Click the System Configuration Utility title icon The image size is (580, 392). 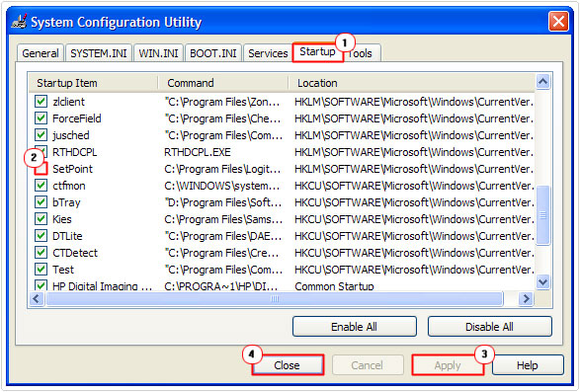pyautogui.click(x=19, y=22)
